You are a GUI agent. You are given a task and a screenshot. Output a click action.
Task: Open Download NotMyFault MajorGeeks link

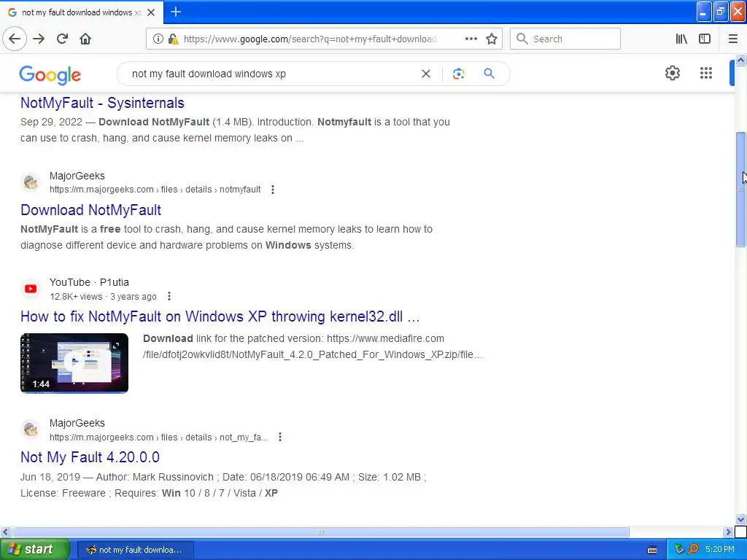coord(91,210)
